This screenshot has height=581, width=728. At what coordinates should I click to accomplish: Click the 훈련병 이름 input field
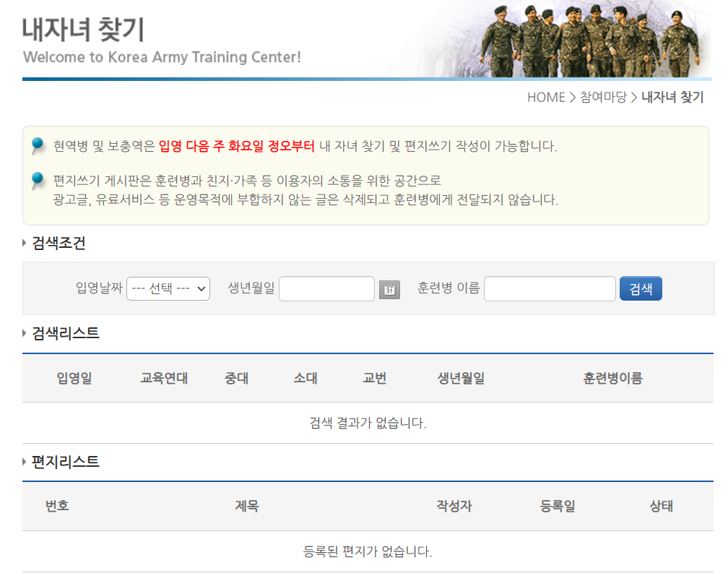tap(550, 288)
